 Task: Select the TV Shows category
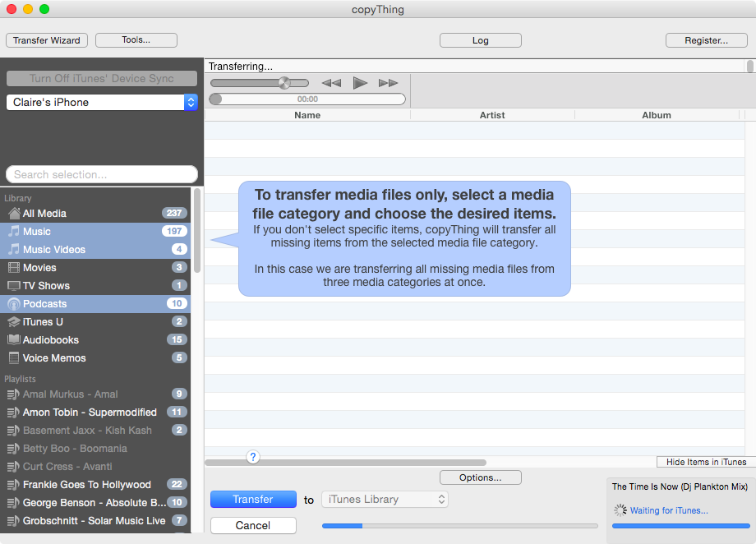pos(95,285)
